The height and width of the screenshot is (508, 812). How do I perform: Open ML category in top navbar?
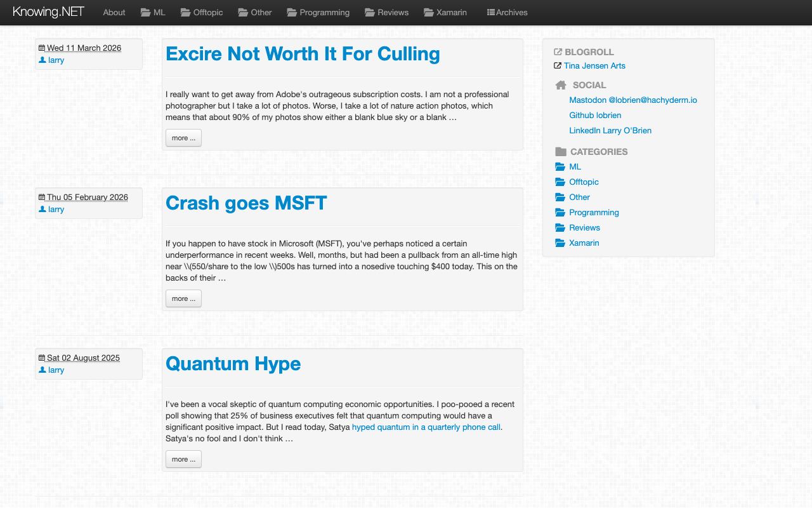point(153,12)
